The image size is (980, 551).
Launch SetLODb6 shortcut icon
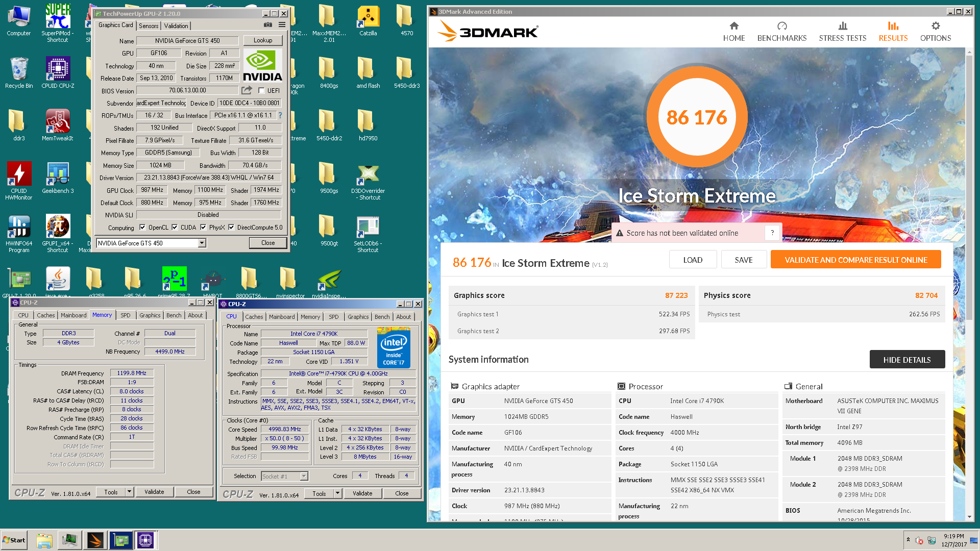(x=368, y=235)
